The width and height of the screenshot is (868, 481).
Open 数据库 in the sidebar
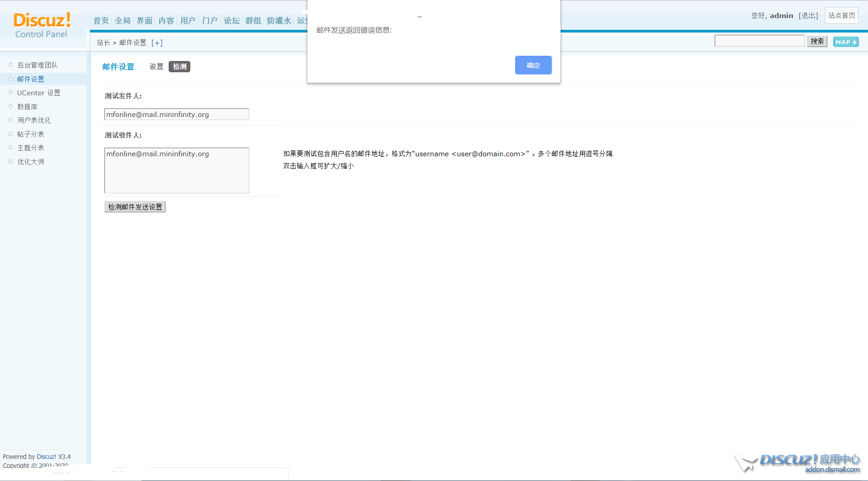[x=27, y=107]
